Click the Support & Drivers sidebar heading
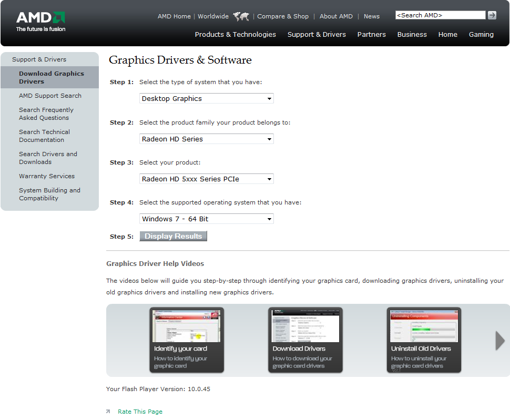 click(x=39, y=59)
